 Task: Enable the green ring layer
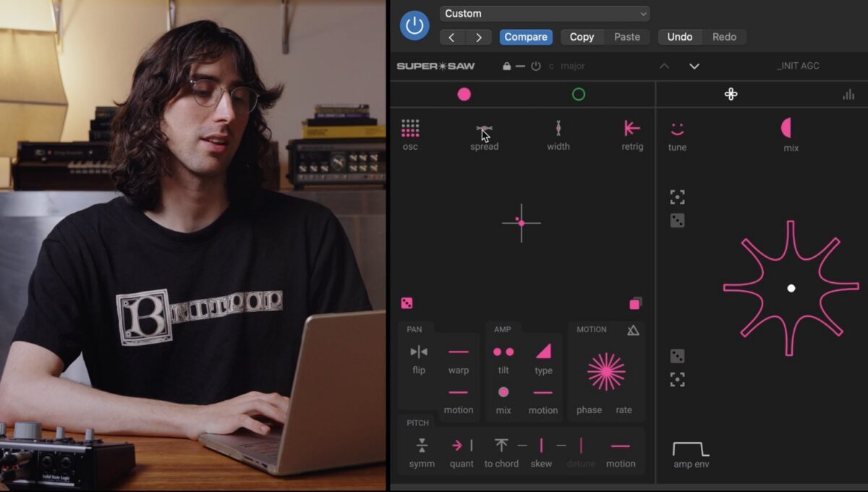(579, 94)
